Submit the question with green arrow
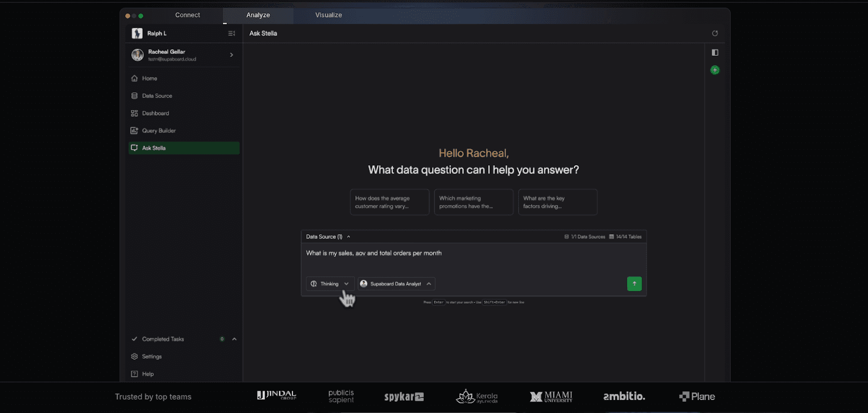 634,284
